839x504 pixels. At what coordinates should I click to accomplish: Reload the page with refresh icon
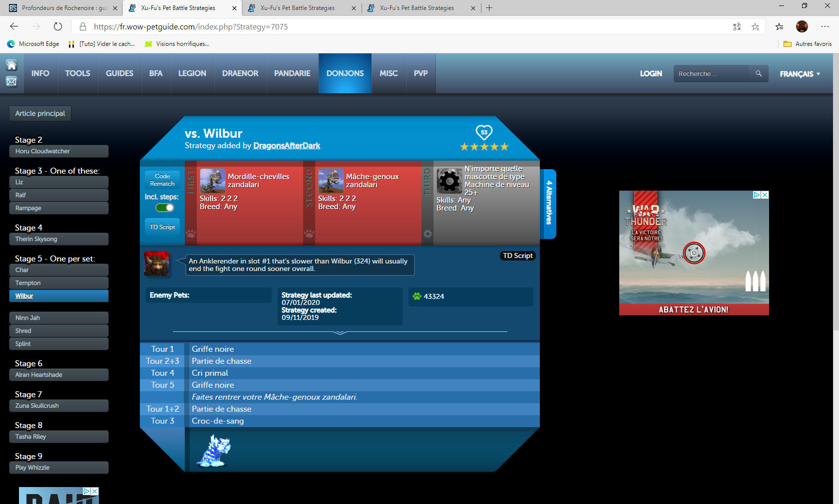(x=58, y=26)
